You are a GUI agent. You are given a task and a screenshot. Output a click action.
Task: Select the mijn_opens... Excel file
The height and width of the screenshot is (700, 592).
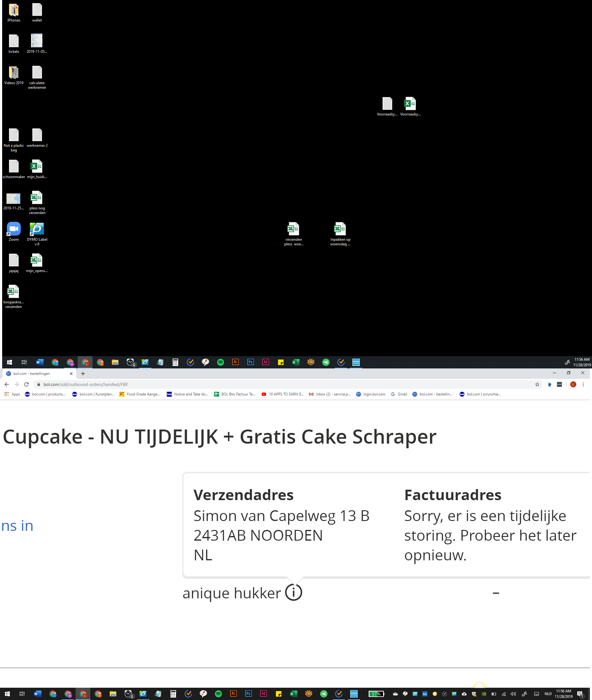click(x=37, y=263)
